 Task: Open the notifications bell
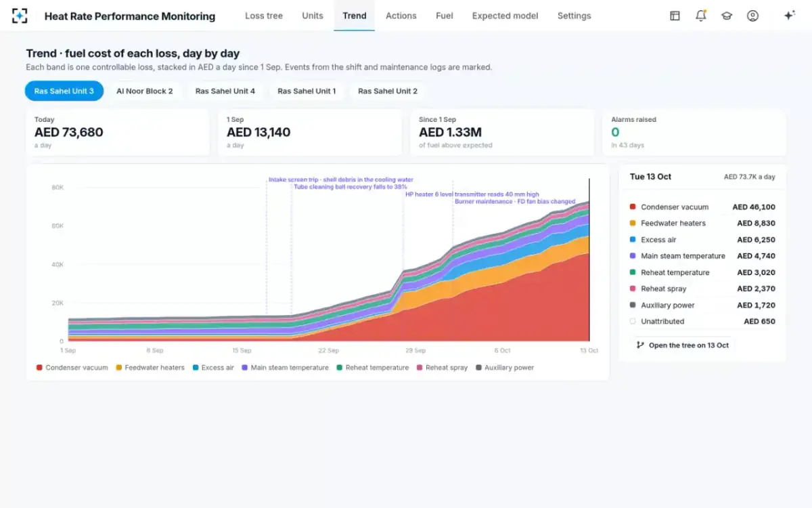(701, 16)
